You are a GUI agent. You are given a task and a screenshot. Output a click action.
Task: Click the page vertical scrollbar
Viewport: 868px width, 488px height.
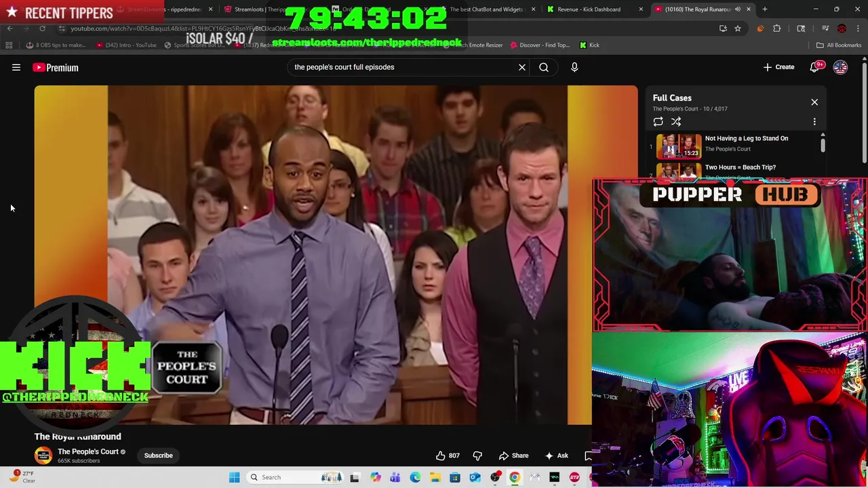click(x=864, y=112)
